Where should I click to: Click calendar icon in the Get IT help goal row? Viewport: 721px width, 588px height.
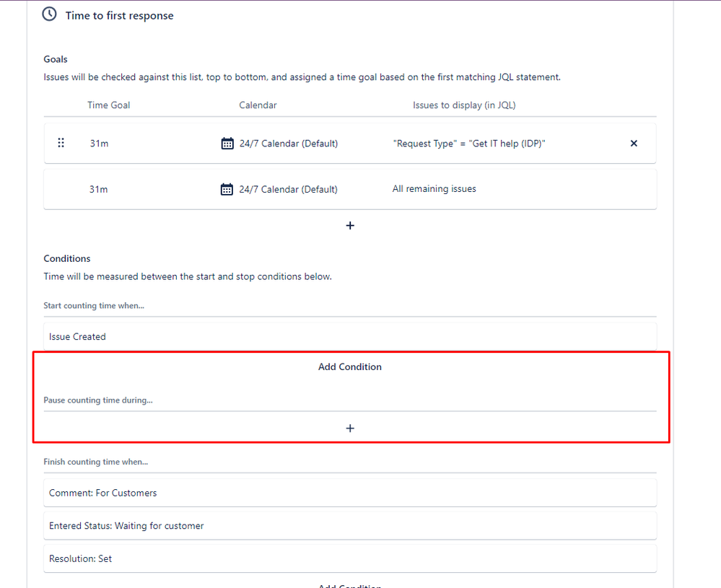pos(227,144)
